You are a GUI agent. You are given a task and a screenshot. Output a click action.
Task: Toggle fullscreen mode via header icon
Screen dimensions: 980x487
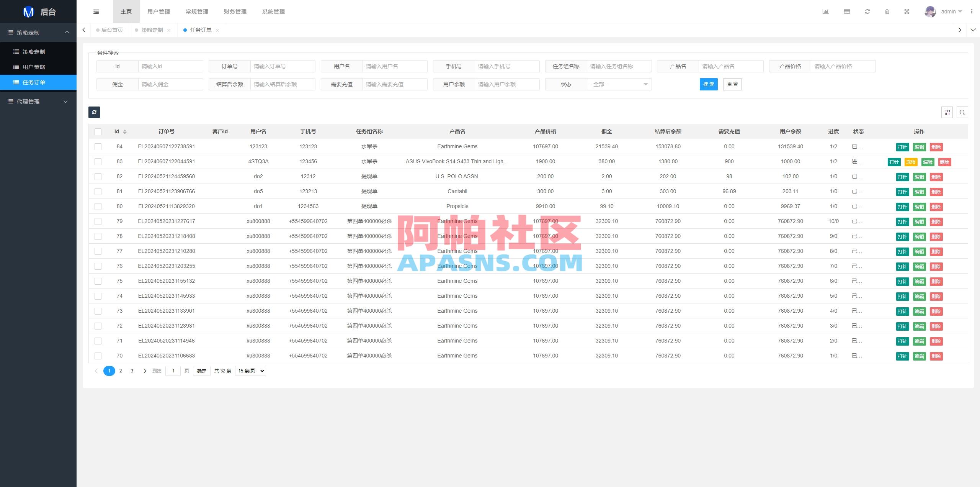pos(907,11)
